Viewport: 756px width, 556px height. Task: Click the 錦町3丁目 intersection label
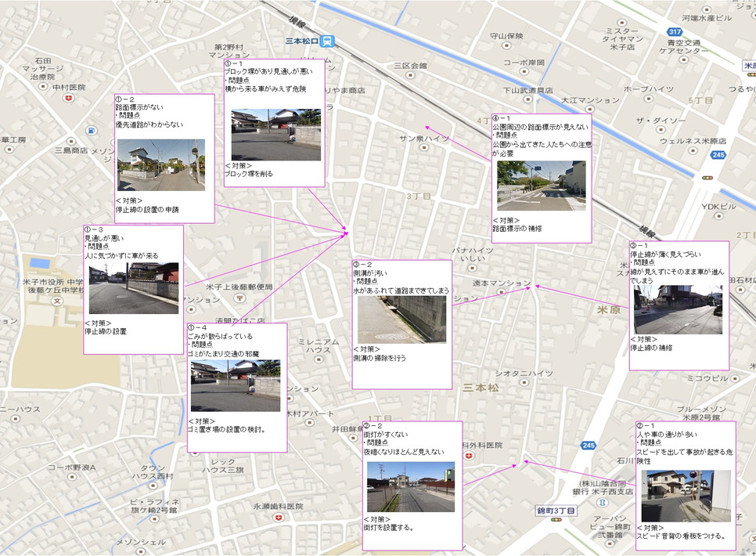(x=556, y=510)
